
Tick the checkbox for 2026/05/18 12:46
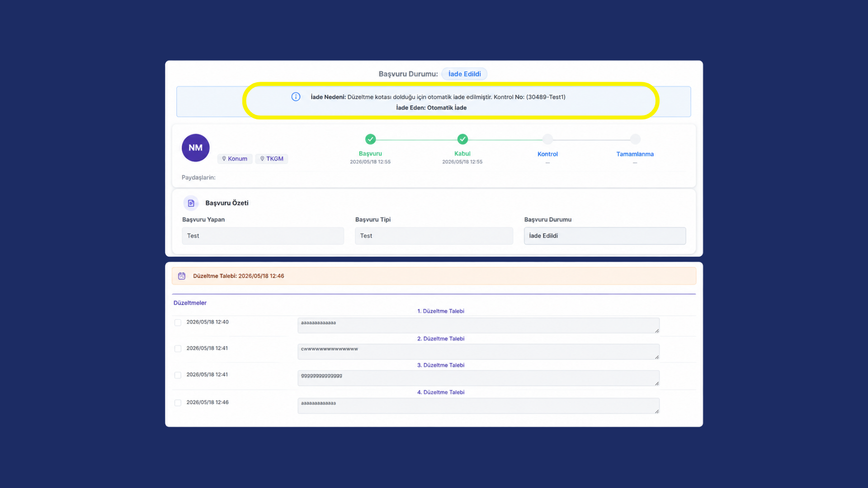click(x=178, y=403)
